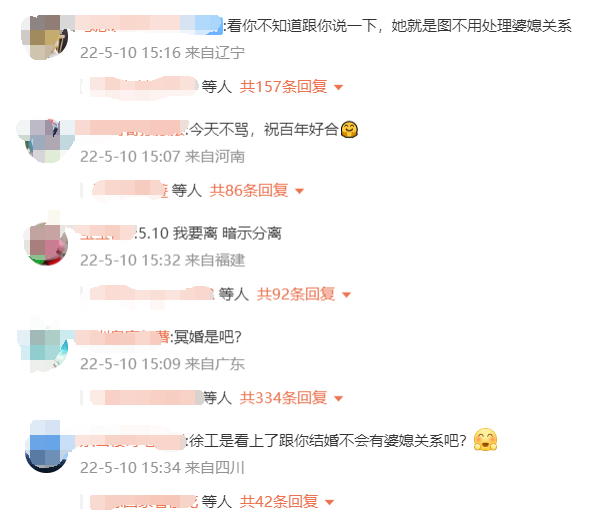Open username of the 15:16 Liaoning comment
This screenshot has height=522, width=596.
[149, 25]
